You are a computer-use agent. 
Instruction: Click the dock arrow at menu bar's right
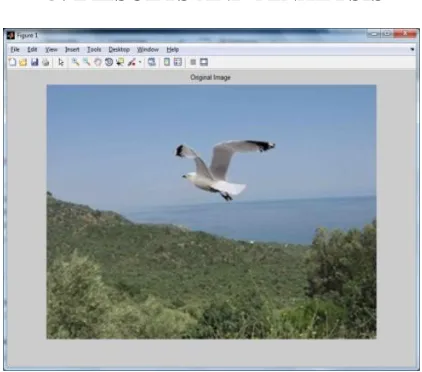(x=412, y=49)
